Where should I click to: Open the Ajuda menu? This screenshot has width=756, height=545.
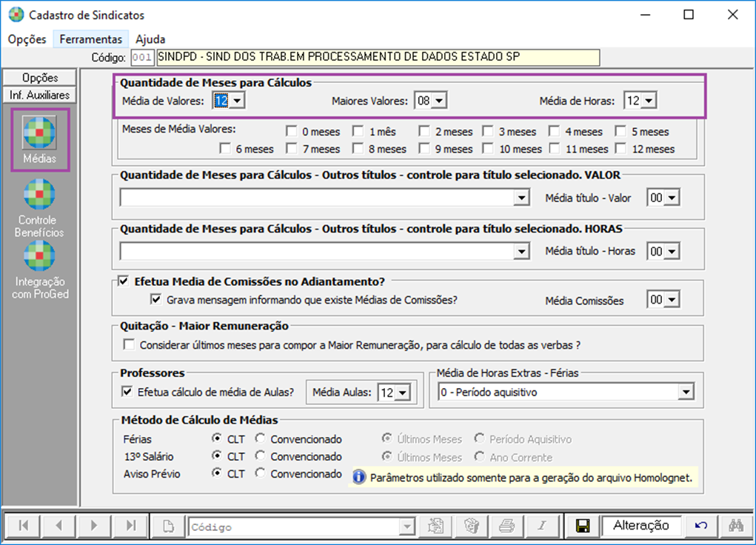pyautogui.click(x=150, y=39)
